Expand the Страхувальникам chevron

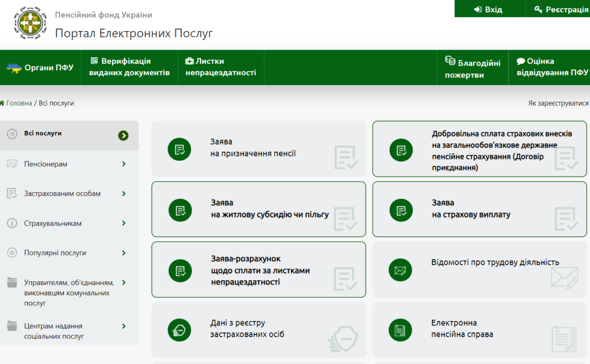[x=124, y=223]
